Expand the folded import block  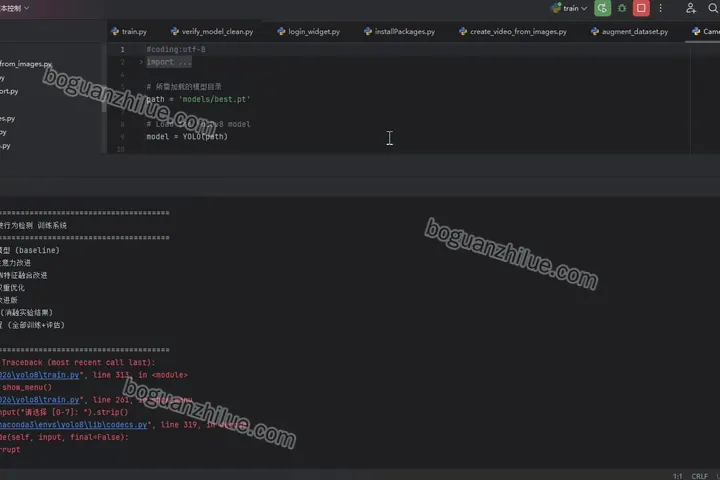tap(141, 62)
